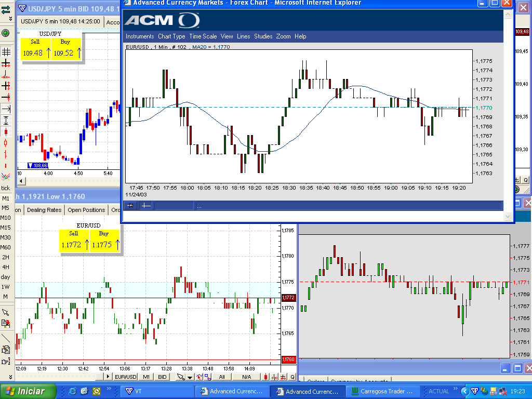Select the 2H timeframe
Screen dimensions: 532x399
(x=6, y=257)
